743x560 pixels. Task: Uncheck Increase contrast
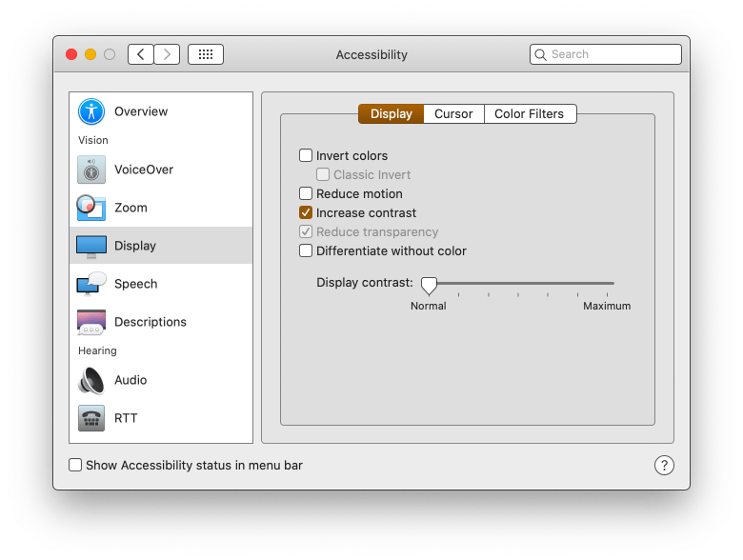306,212
